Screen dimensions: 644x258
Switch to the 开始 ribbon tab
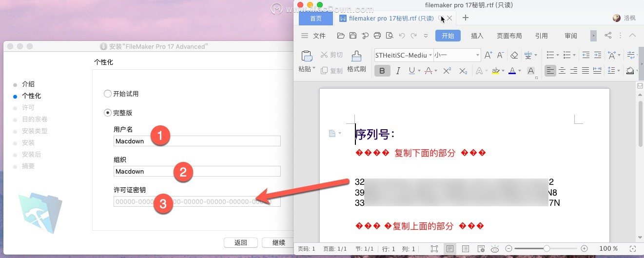[448, 36]
